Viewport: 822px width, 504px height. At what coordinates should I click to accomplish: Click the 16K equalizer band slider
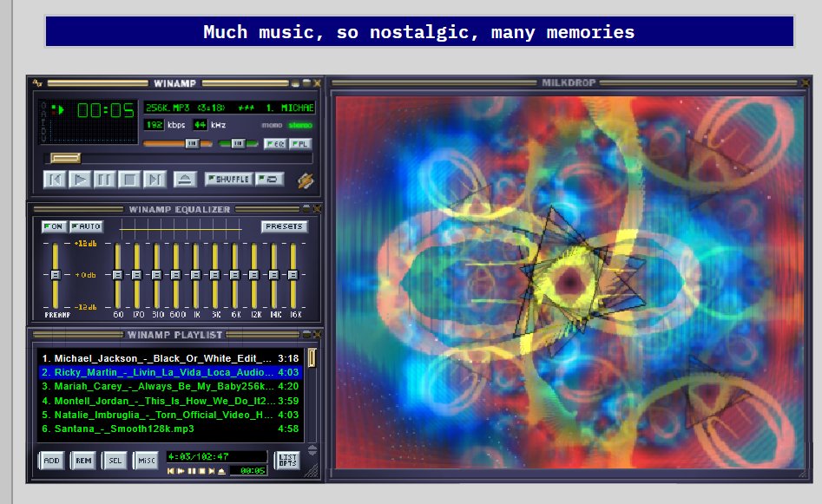[x=293, y=275]
